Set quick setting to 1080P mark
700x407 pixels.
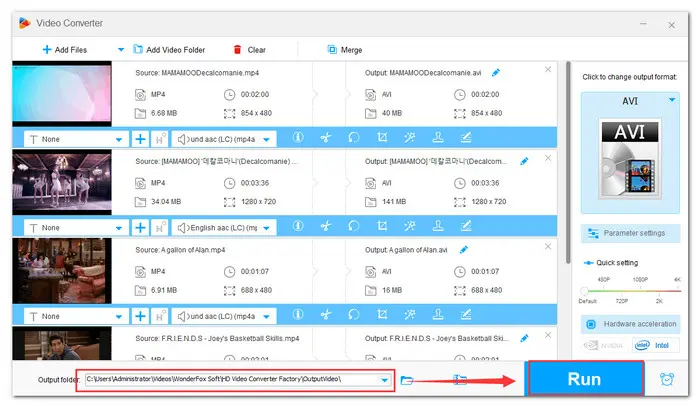coord(640,279)
